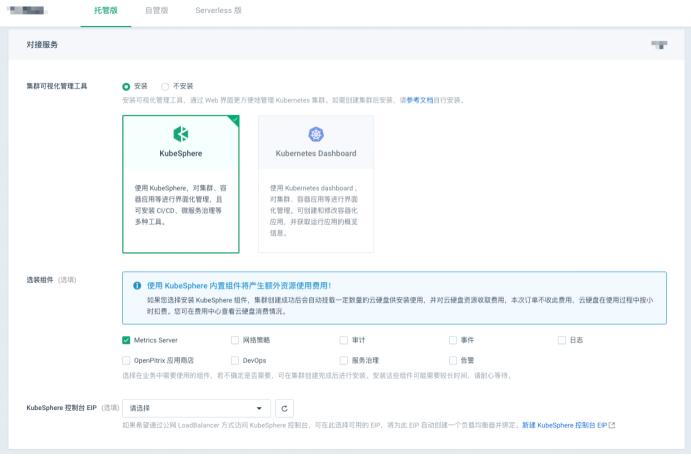Select the 安装 radio button
Image resolution: width=691 pixels, height=456 pixels.
click(x=126, y=86)
